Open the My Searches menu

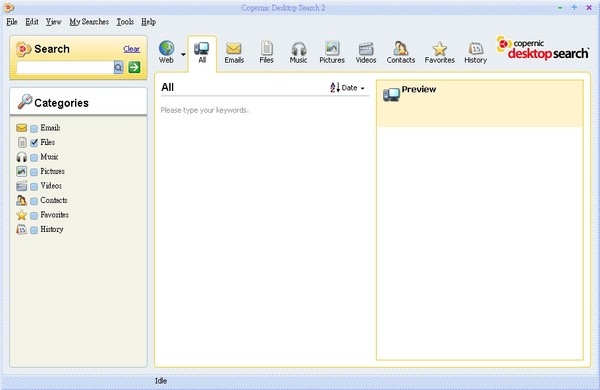[x=89, y=22]
